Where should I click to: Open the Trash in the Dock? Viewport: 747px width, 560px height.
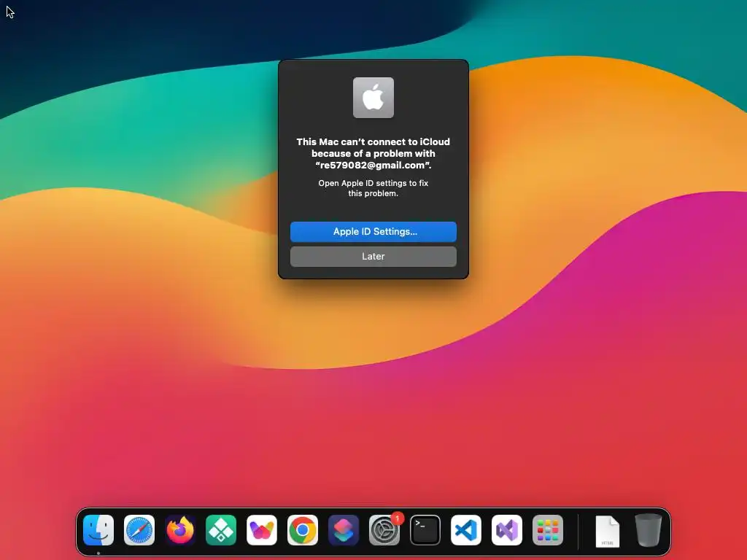(649, 530)
